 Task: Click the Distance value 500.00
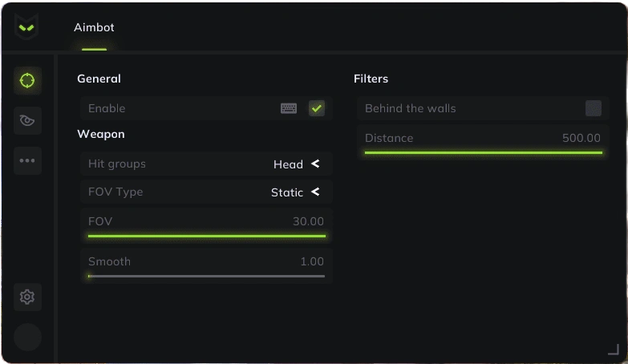point(581,138)
